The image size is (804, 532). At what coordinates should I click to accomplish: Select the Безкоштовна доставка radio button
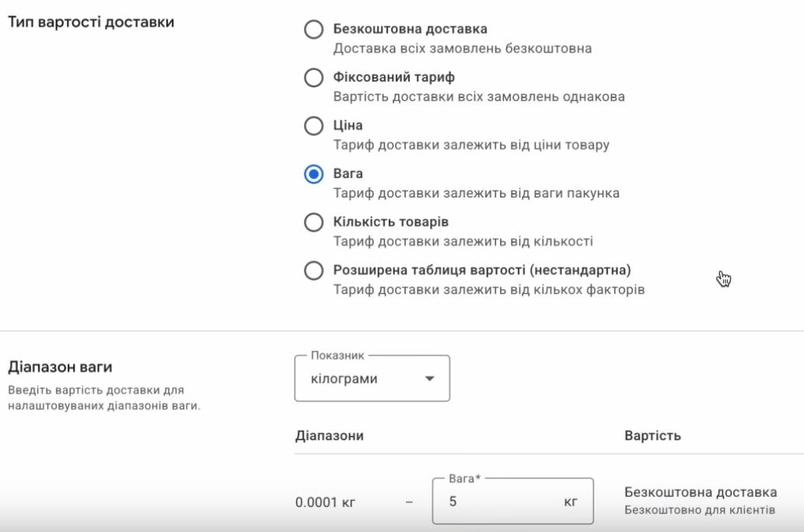click(313, 30)
